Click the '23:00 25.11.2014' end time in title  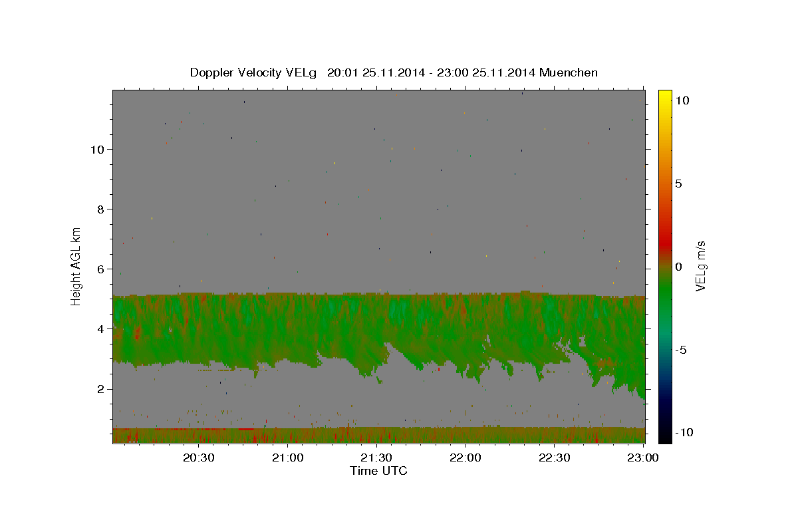point(487,72)
